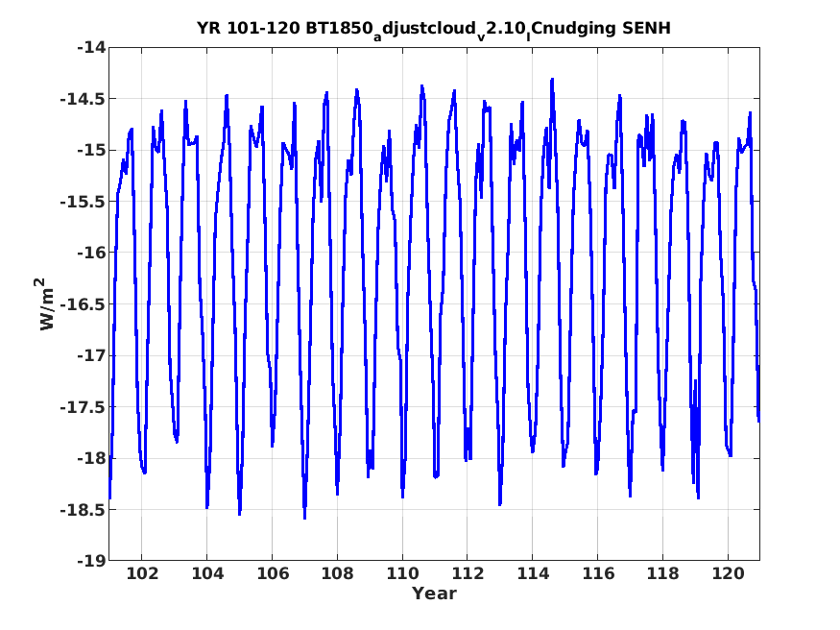Click the x-axis tick label '106'
The width and height of the screenshot is (840, 630).
272,573
